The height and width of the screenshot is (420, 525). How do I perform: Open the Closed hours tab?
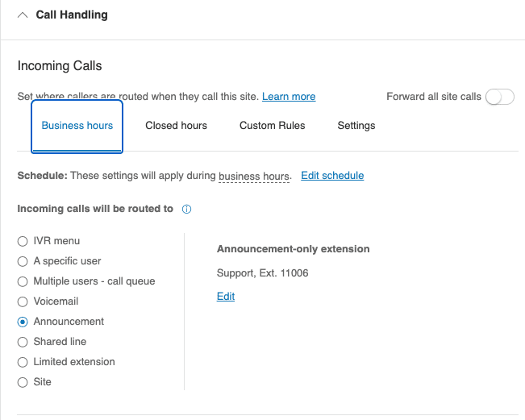click(176, 126)
